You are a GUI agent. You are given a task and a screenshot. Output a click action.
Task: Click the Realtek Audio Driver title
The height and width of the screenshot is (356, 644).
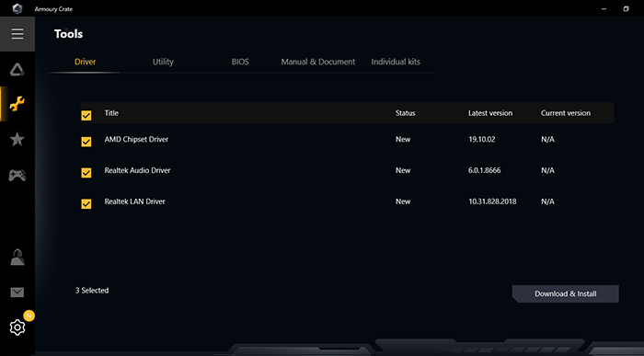[137, 170]
